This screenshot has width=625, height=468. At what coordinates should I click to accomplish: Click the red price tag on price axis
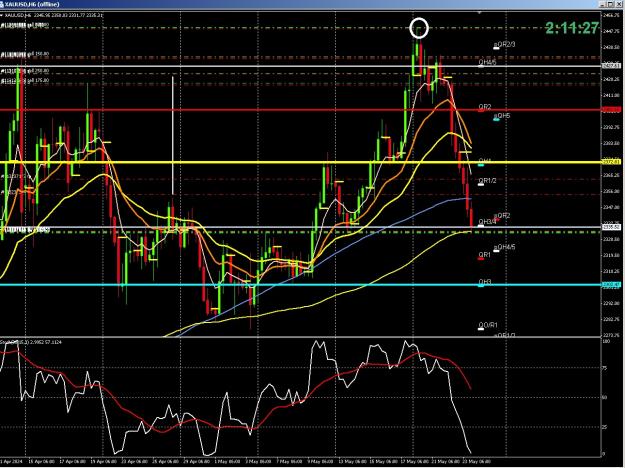pos(611,110)
